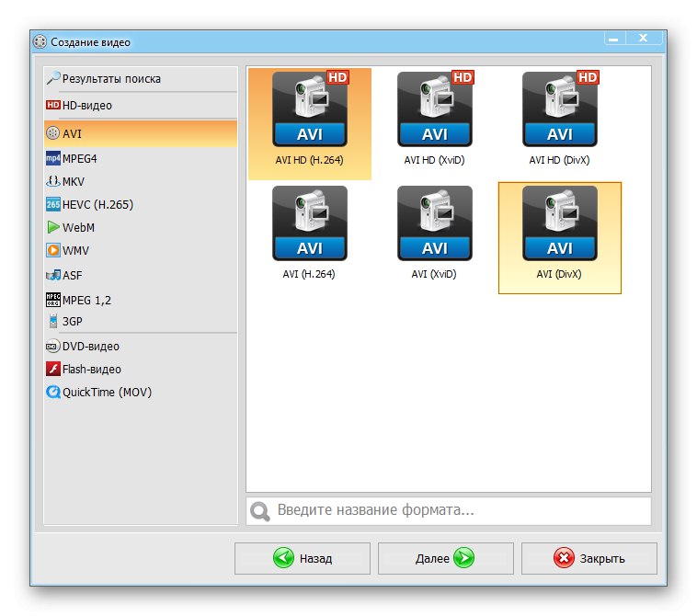Image resolution: width=697 pixels, height=616 pixels.
Task: Open the MPEG 1,2 category
Action: (141, 300)
